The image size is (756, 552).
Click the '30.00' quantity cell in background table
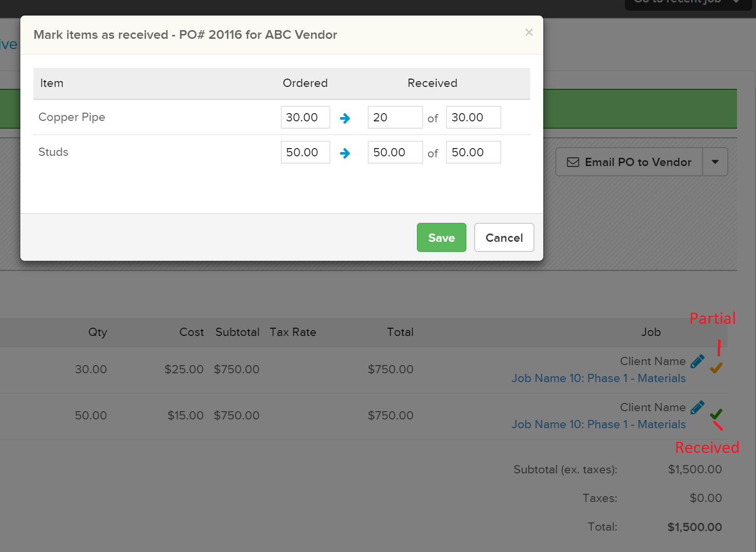tap(91, 369)
